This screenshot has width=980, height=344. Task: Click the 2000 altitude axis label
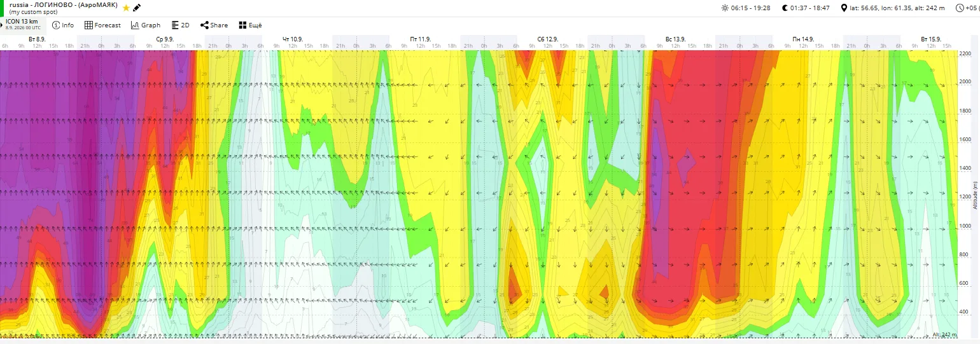tap(965, 82)
